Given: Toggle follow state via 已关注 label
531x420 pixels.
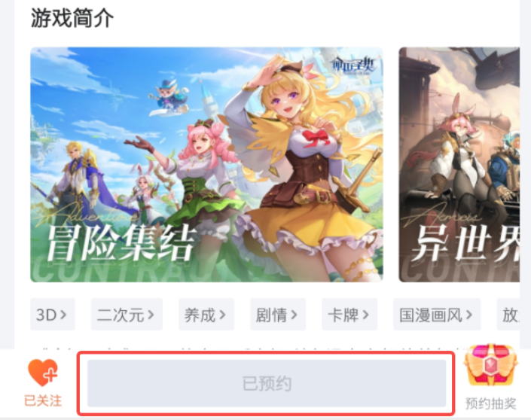Looking at the screenshot, I should (x=43, y=400).
